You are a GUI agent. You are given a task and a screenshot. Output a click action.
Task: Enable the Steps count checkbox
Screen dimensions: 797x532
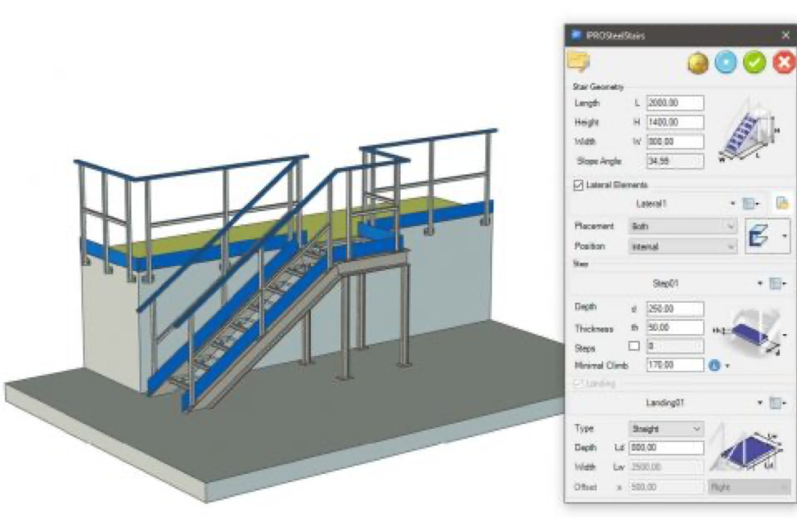(634, 346)
